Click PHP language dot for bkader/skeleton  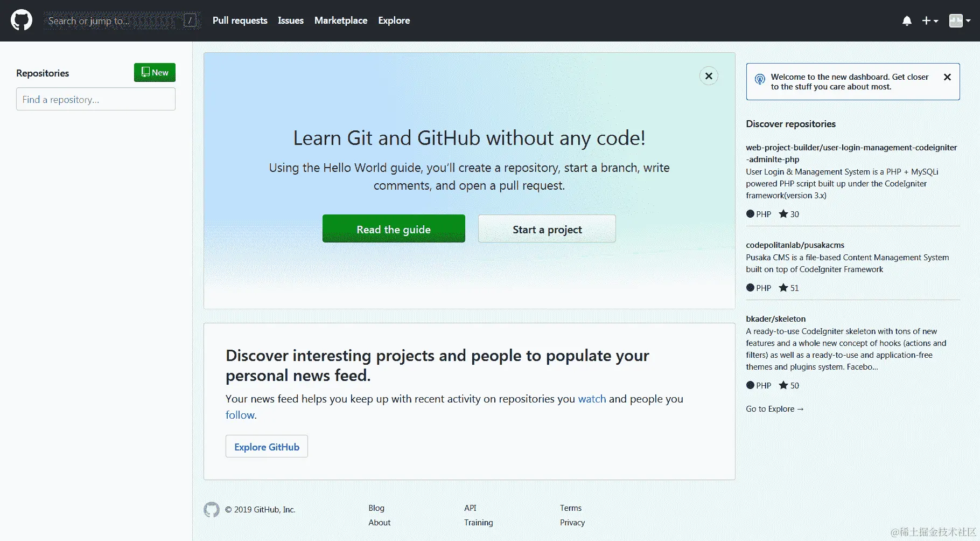click(x=750, y=385)
